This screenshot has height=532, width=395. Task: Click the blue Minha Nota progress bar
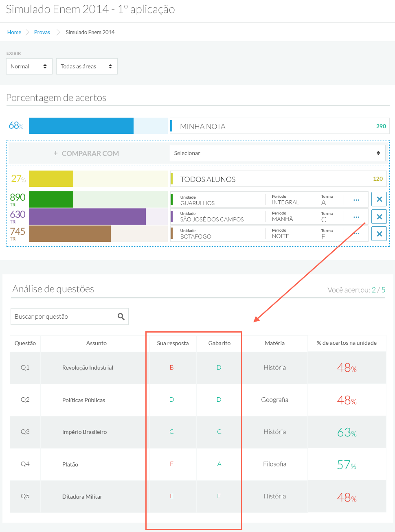(x=81, y=126)
